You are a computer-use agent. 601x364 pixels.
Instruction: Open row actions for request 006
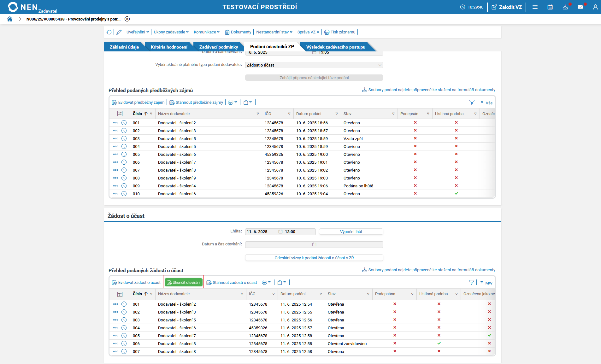tap(116, 343)
